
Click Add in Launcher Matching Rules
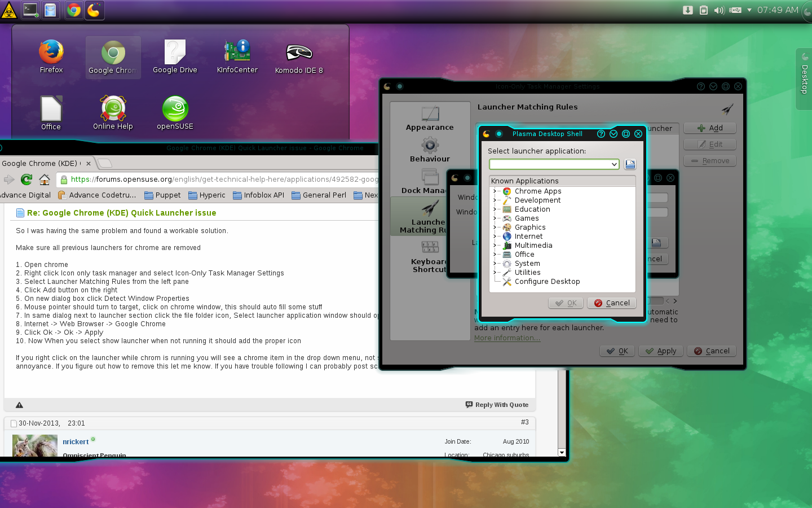tap(710, 128)
